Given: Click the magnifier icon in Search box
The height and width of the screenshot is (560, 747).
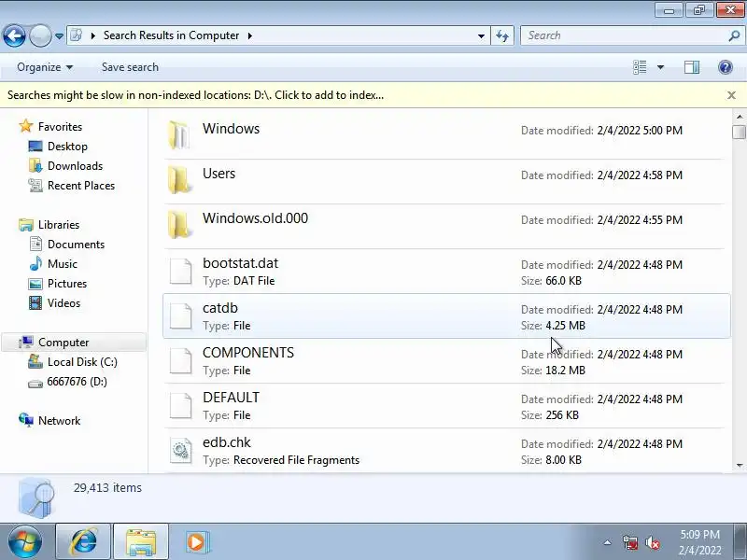Looking at the screenshot, I should click(734, 35).
